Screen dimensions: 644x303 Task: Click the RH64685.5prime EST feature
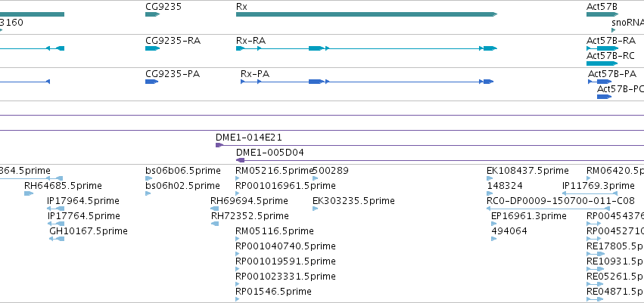29,193
